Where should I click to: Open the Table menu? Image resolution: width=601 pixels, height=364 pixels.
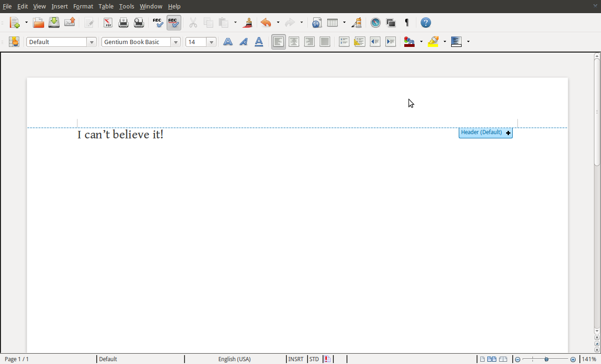coord(106,6)
